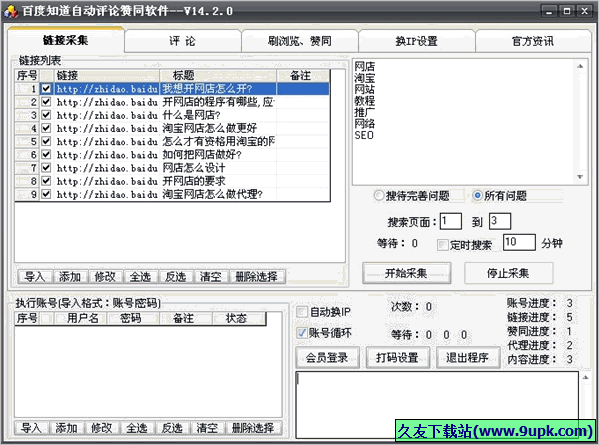
Task: Uncheck the checkbox in link row 4
Action: 46,128
